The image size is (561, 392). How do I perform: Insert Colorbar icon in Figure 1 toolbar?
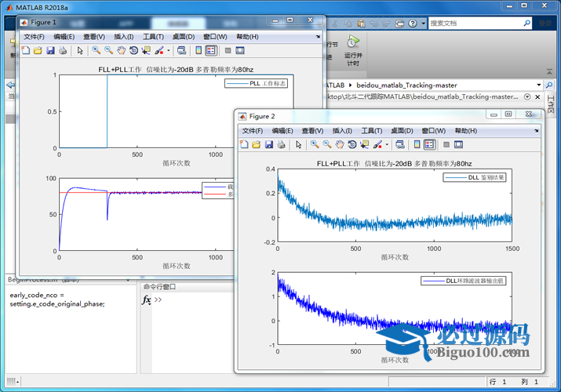(x=199, y=50)
